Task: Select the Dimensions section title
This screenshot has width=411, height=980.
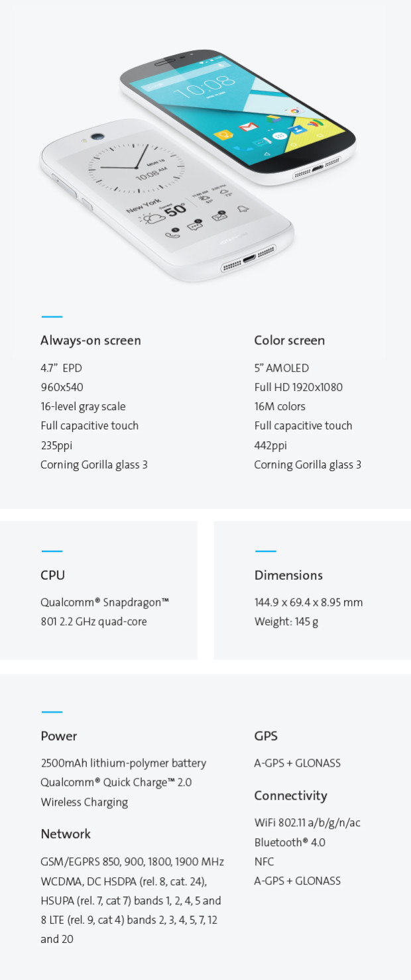Action: coord(288,575)
